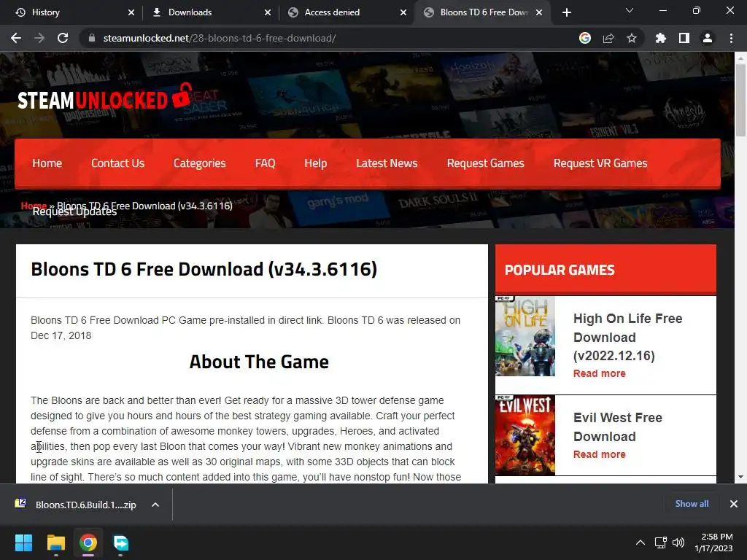
Task: Click Read more under Evil West
Action: pos(600,454)
